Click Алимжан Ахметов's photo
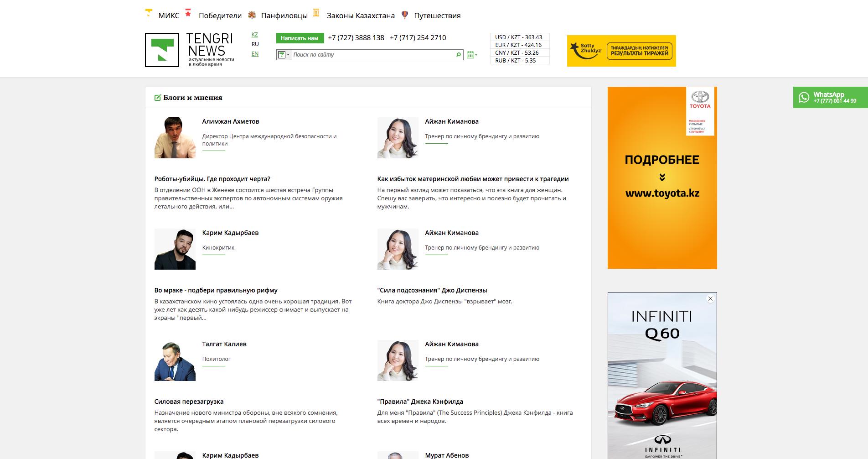868x459 pixels. pyautogui.click(x=175, y=138)
